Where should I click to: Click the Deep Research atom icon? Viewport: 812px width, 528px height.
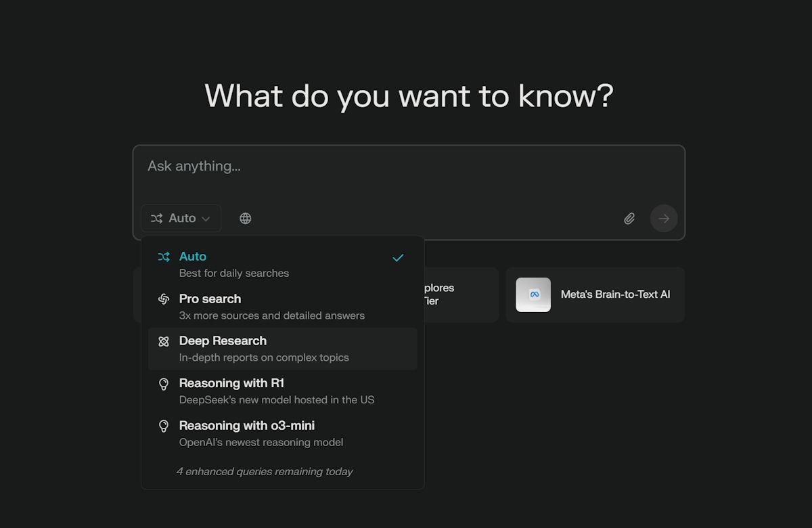tap(164, 342)
